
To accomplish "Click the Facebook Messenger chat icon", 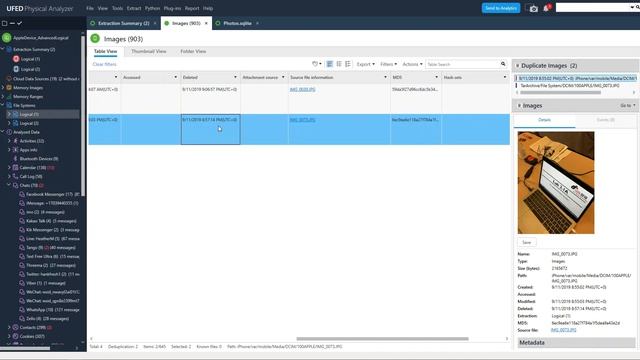I will (22, 194).
